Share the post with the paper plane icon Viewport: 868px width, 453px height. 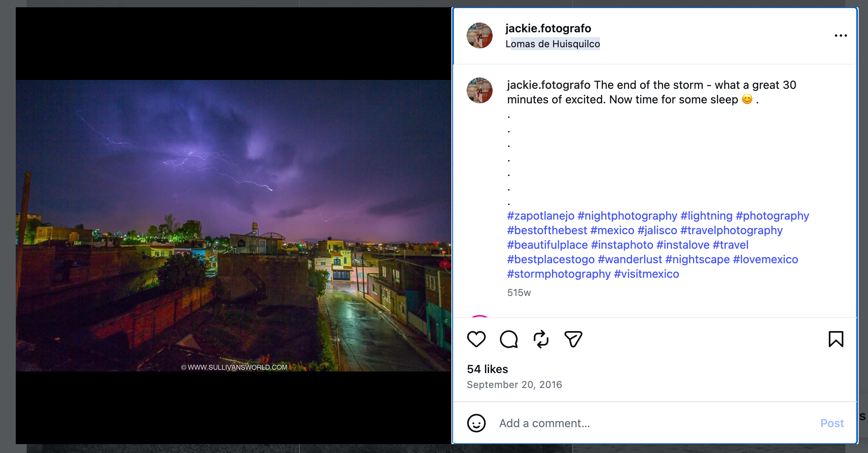coord(573,339)
